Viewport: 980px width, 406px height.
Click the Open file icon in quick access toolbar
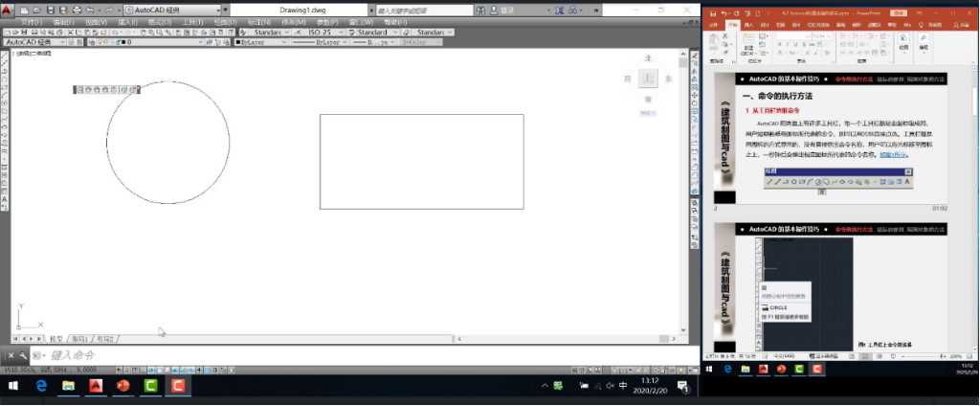[x=36, y=10]
